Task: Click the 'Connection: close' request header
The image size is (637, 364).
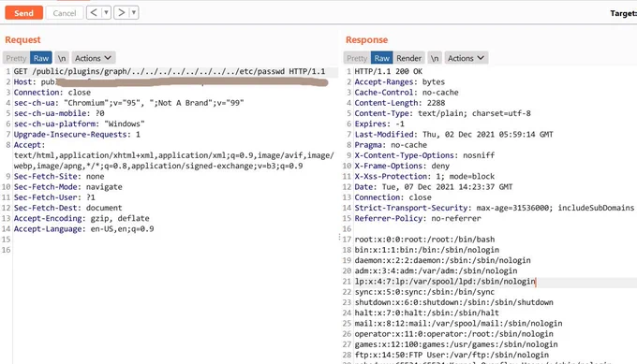Action: 52,93
